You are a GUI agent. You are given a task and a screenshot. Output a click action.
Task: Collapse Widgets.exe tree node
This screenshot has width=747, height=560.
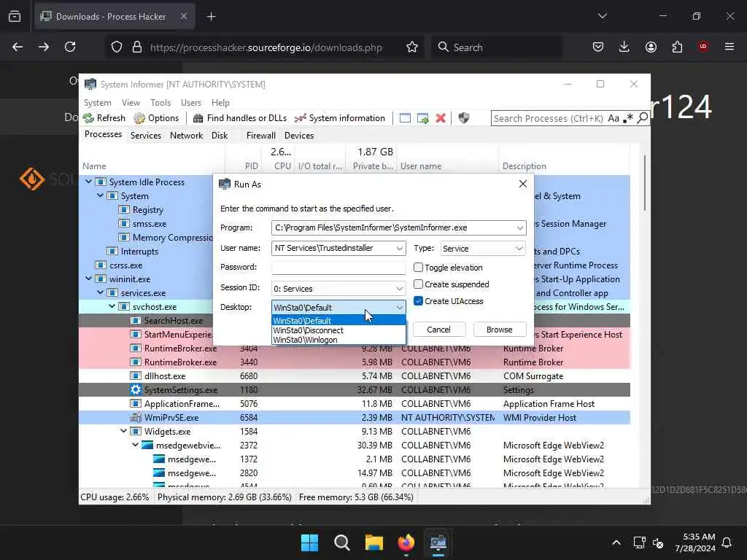123,431
